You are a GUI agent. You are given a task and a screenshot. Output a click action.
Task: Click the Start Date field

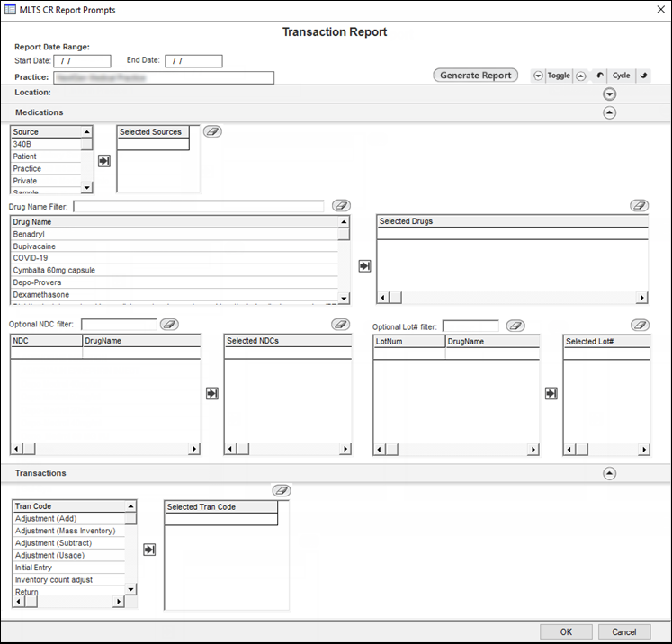tap(82, 61)
